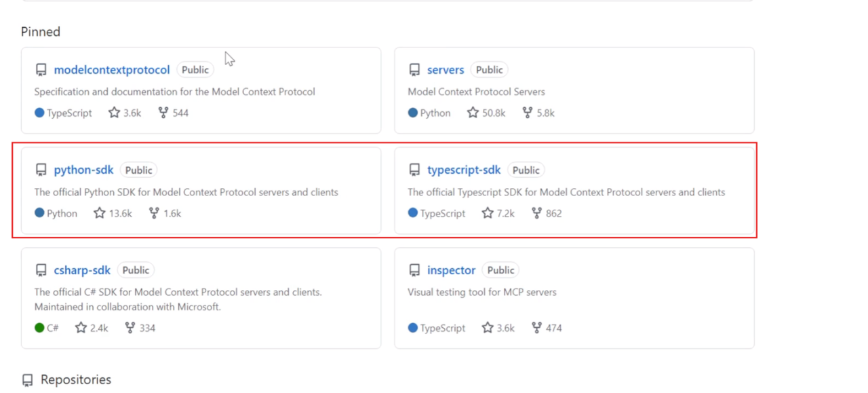Open the inspector repository link
This screenshot has width=868, height=393.
[x=451, y=270]
